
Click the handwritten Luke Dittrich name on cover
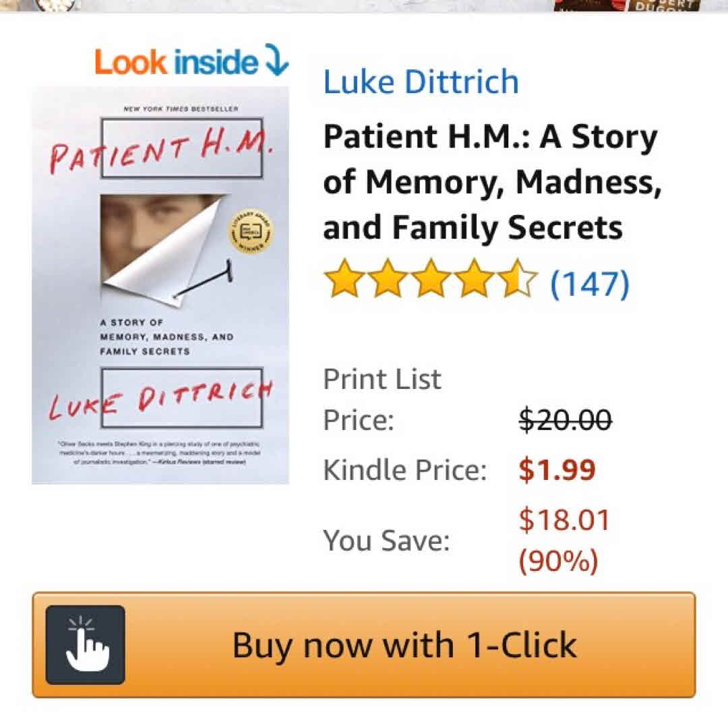point(160,398)
